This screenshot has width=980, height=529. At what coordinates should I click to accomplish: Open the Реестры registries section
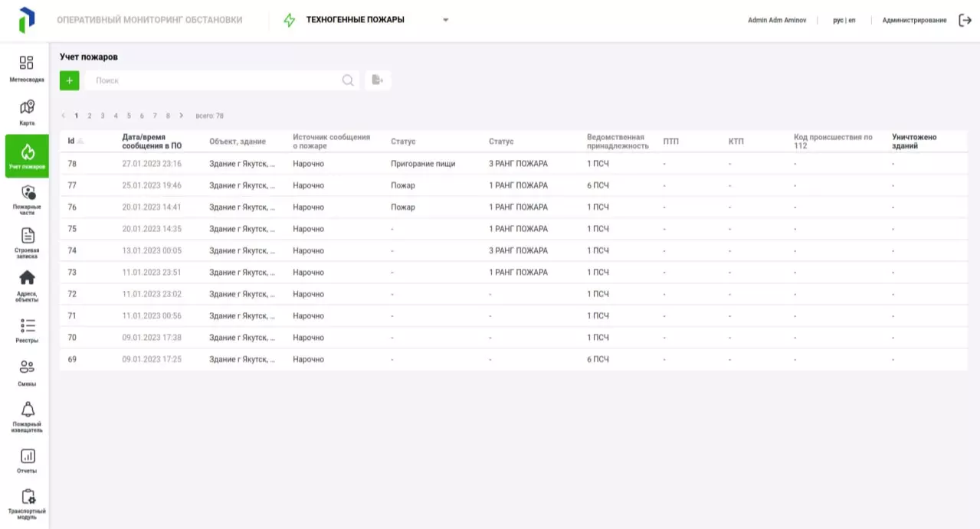click(x=27, y=331)
